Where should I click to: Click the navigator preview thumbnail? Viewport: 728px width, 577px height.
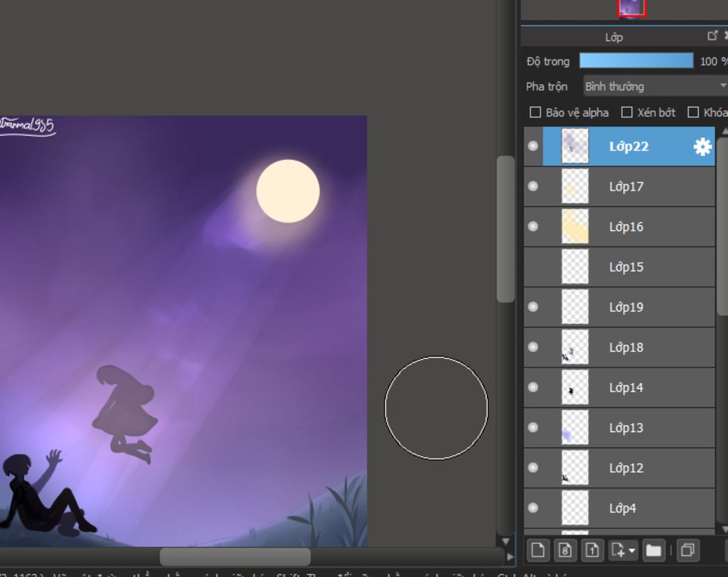[631, 7]
